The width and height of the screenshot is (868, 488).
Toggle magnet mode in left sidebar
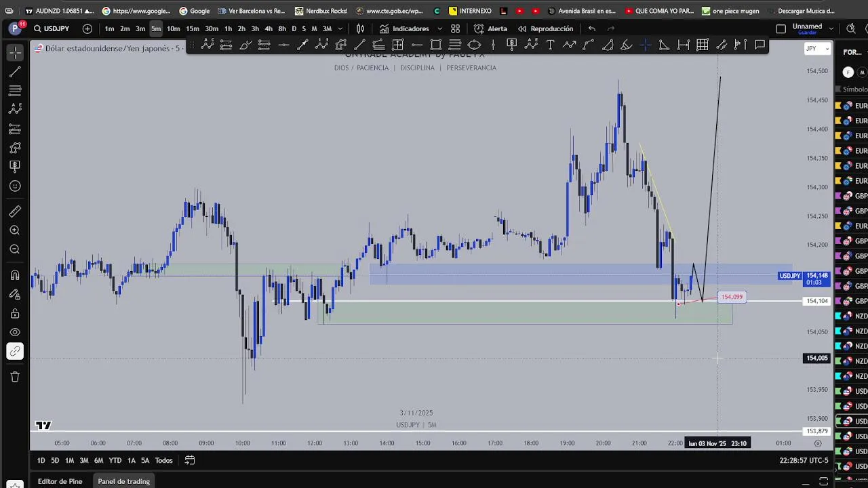click(x=15, y=275)
